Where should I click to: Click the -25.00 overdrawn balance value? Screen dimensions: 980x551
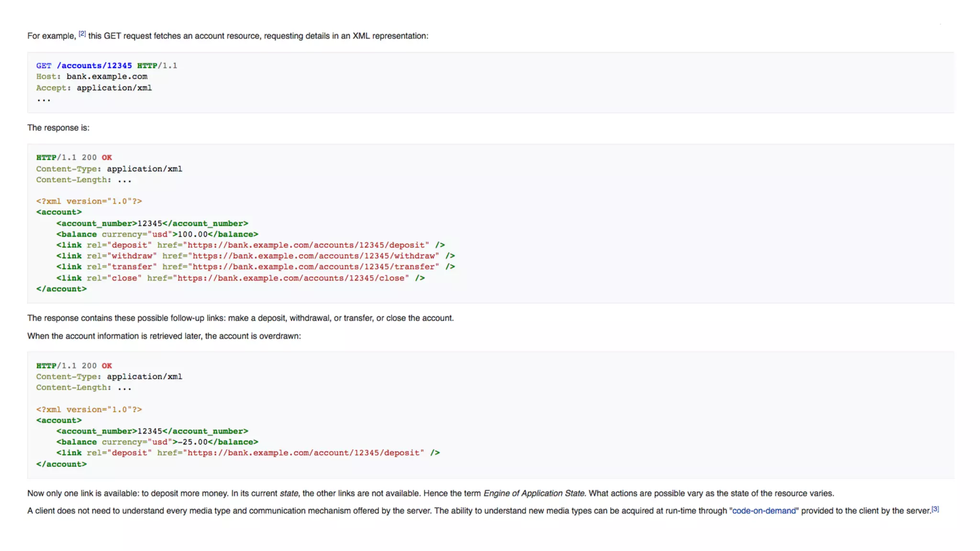(192, 442)
